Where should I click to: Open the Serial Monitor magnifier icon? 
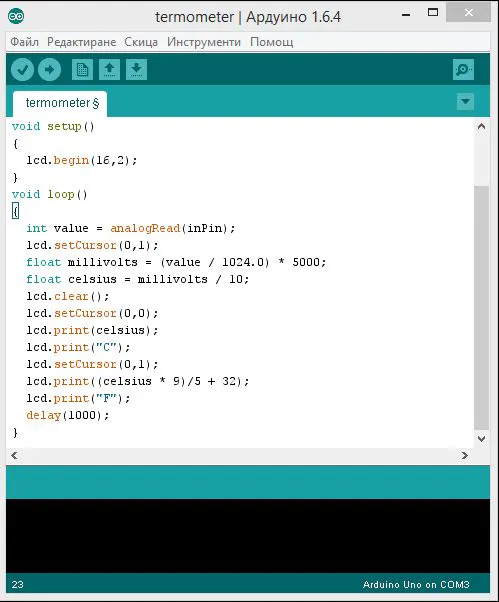coord(463,70)
